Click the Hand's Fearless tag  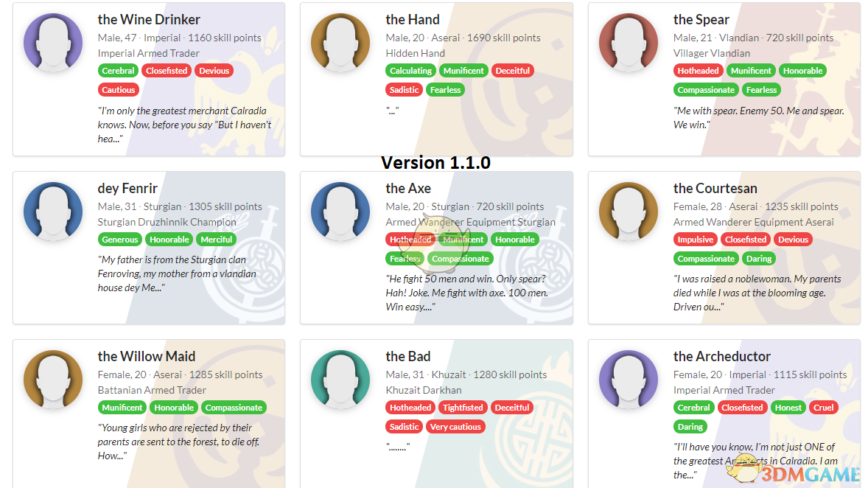(445, 90)
